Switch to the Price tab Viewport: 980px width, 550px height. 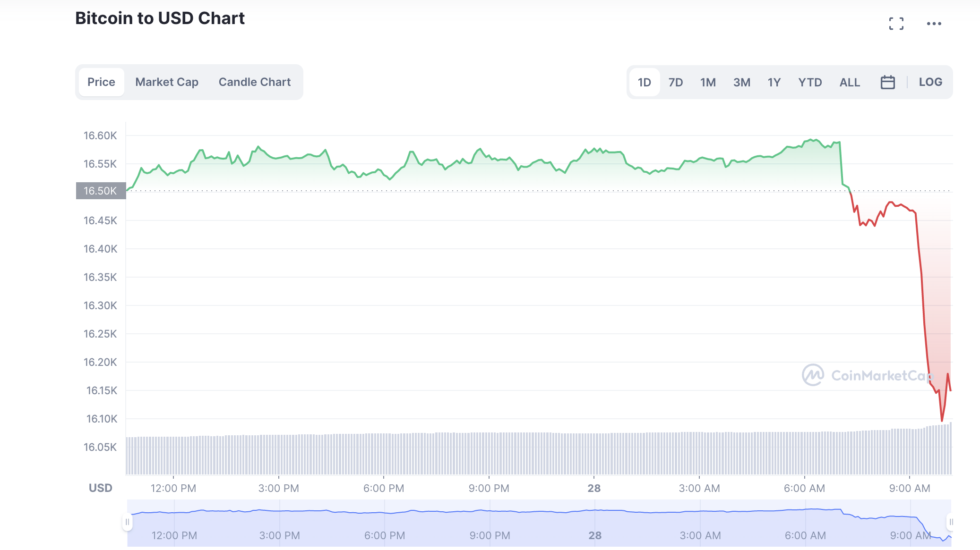pos(101,82)
